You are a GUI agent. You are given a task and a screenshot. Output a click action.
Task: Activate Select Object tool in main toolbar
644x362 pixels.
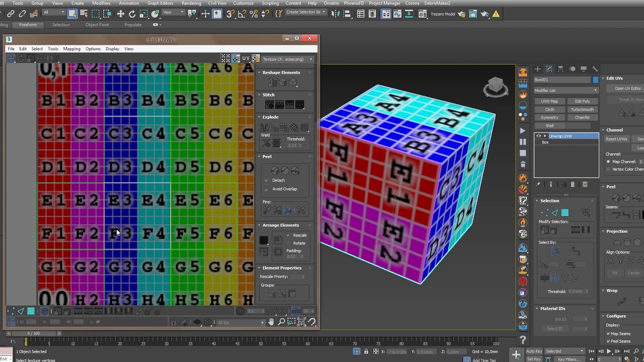click(x=72, y=14)
